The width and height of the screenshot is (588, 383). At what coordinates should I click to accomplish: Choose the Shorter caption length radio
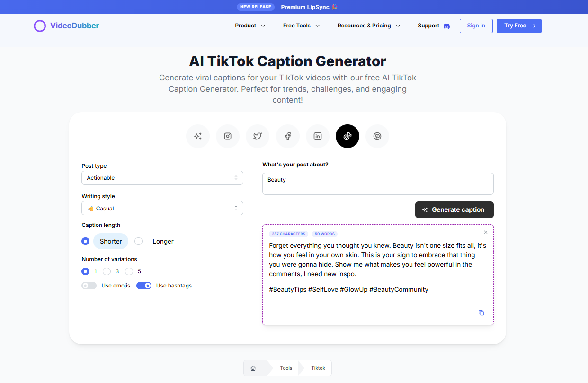click(85, 241)
